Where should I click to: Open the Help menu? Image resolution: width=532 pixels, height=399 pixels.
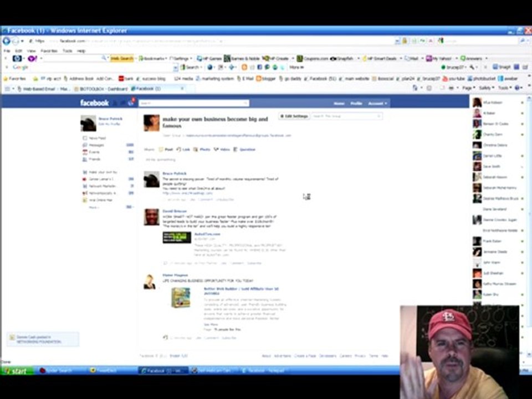(81, 51)
